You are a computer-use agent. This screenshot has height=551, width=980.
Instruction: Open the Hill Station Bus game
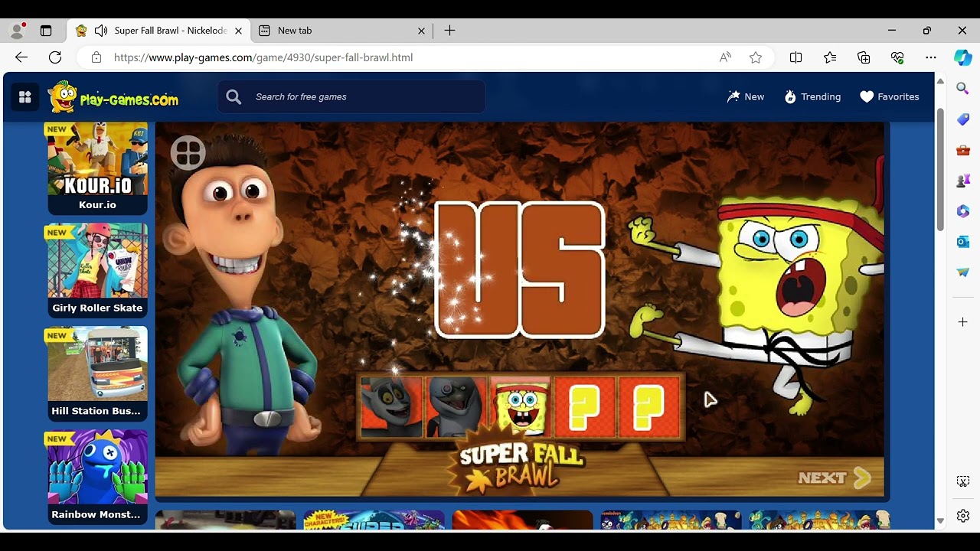pos(97,373)
